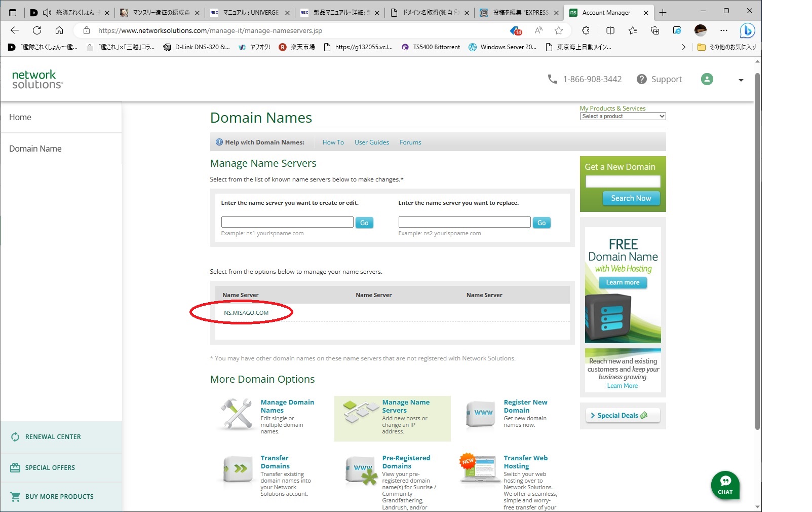Switch to the 製品マニュアル・詳細 tab
The image size is (812, 512).
coord(340,13)
